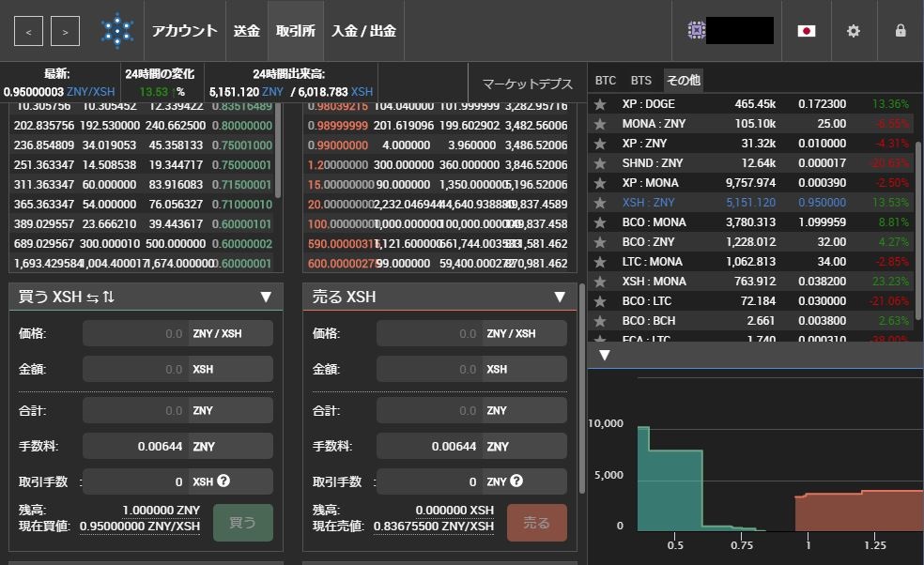Viewport: 924px width, 565px height.
Task: Click the back navigation arrow
Action: pos(29,31)
